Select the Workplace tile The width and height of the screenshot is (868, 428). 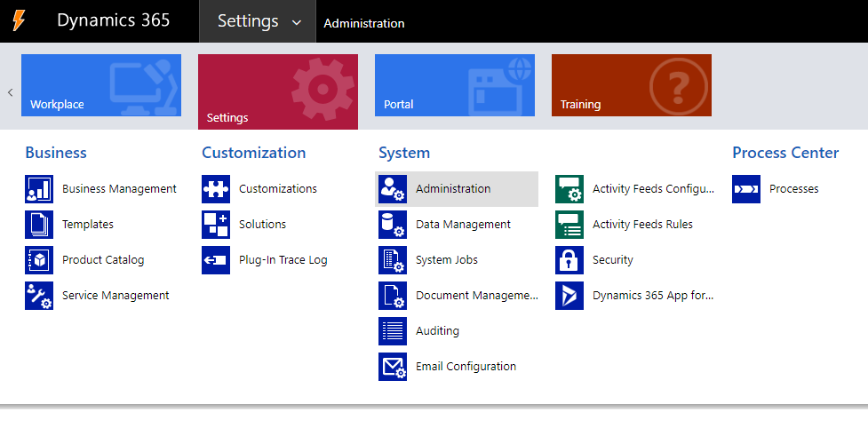point(101,85)
